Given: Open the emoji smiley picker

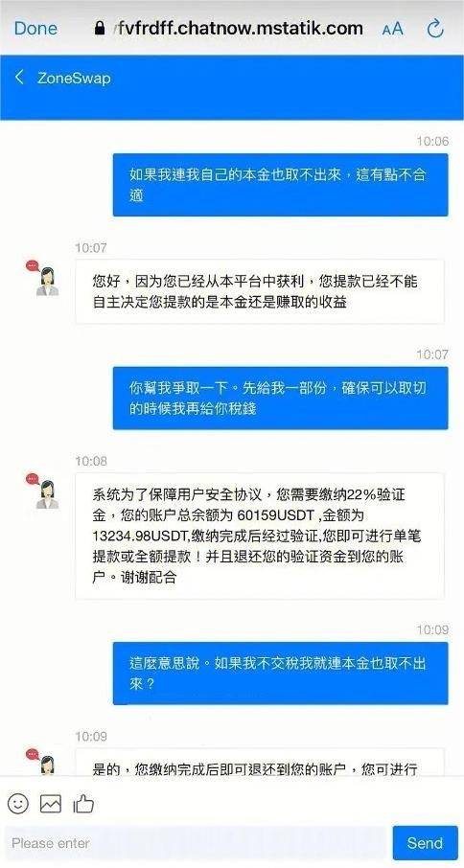Looking at the screenshot, I should tap(18, 803).
